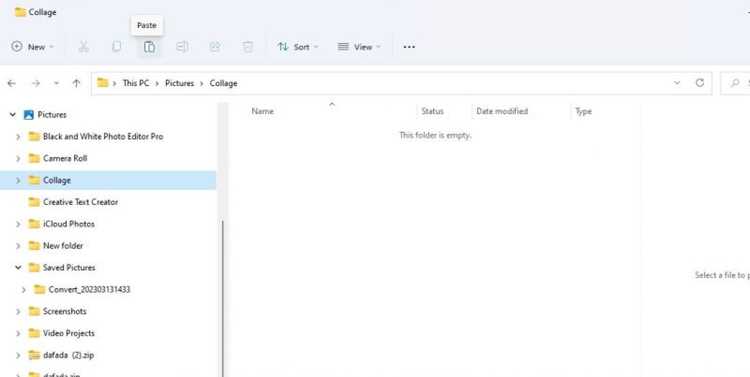750x377 pixels.
Task: Expand the iCloud Photos folder node
Action: 18,224
